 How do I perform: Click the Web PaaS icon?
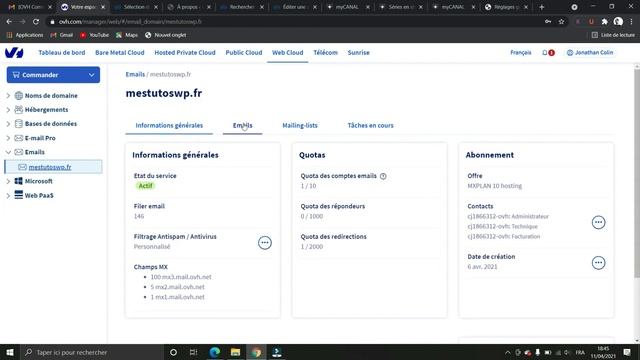(x=18, y=195)
